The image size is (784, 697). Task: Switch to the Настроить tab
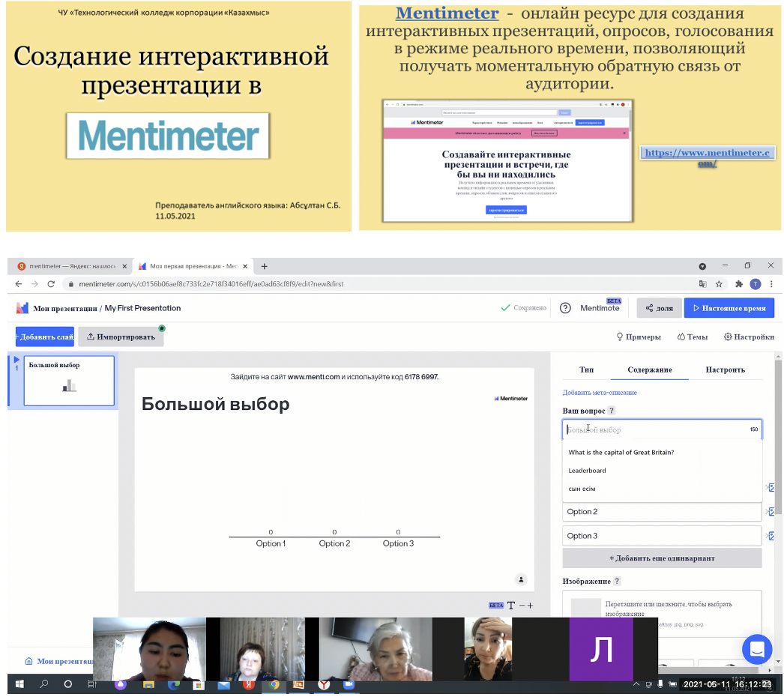click(x=725, y=369)
